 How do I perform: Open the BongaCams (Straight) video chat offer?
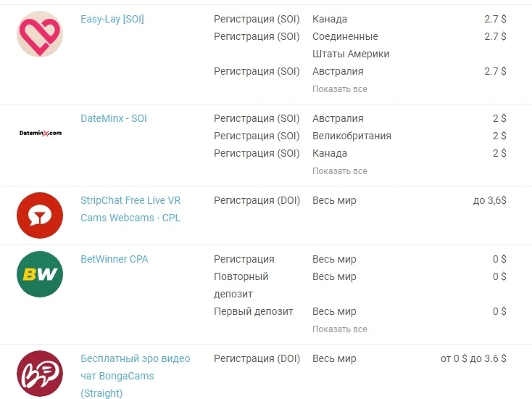coord(135,376)
